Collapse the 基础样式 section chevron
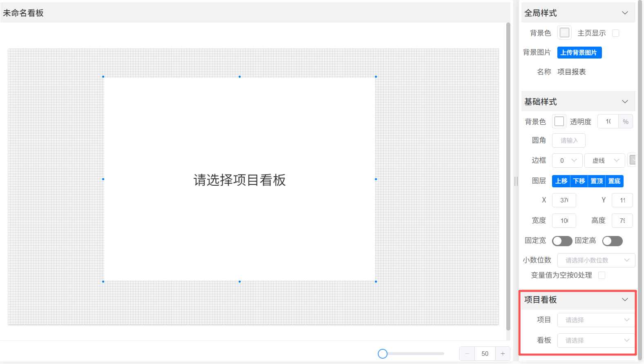The height and width of the screenshot is (364, 644). 624,102
